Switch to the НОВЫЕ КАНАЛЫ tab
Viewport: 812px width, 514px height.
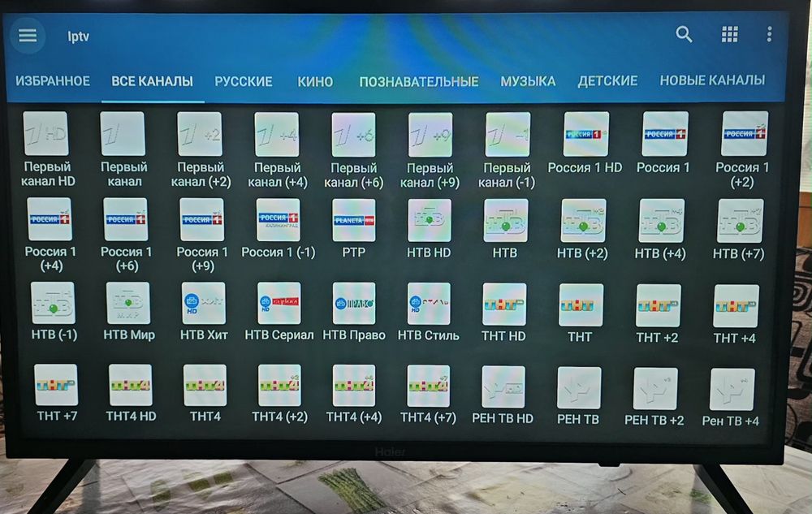click(712, 80)
